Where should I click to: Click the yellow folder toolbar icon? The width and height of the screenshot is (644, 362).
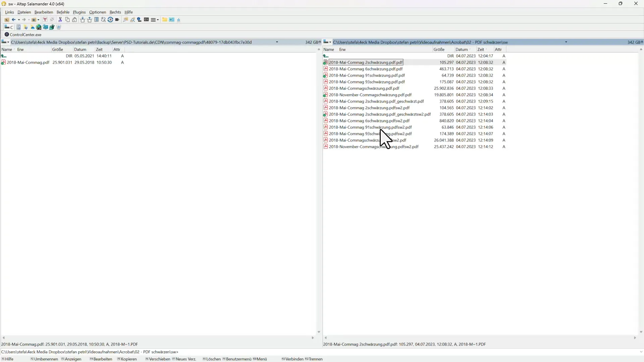coord(165,20)
